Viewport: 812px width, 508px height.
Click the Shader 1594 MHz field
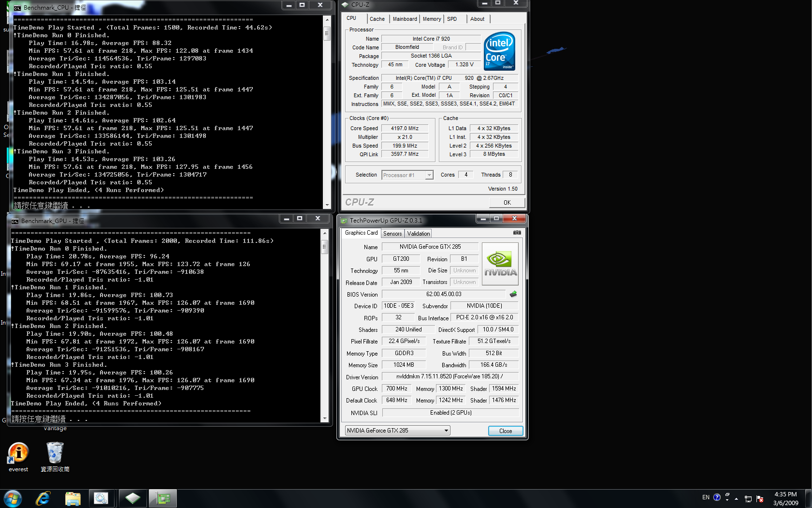504,388
